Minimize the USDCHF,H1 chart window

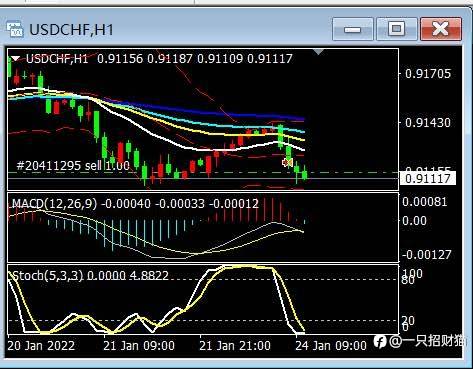pyautogui.click(x=352, y=29)
